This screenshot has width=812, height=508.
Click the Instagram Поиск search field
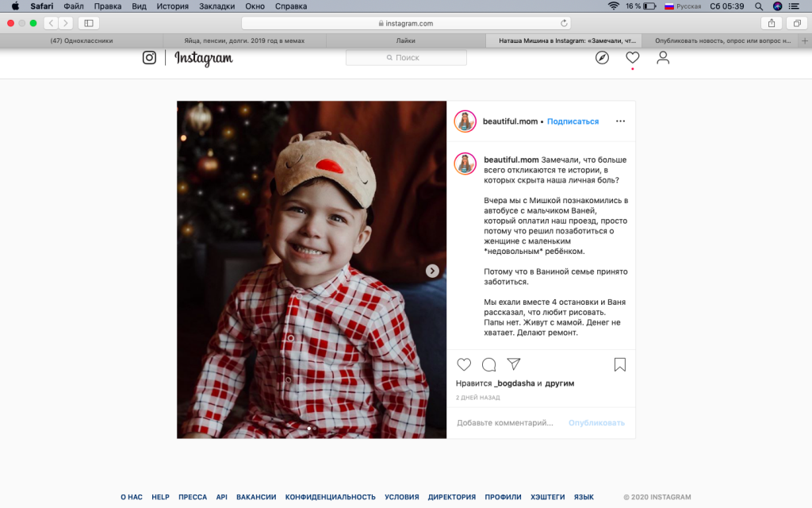point(406,58)
